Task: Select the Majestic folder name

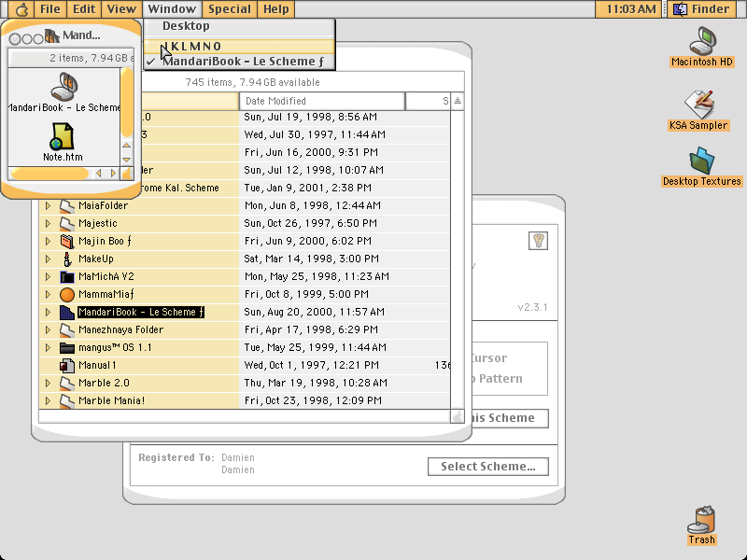Action: 98,223
